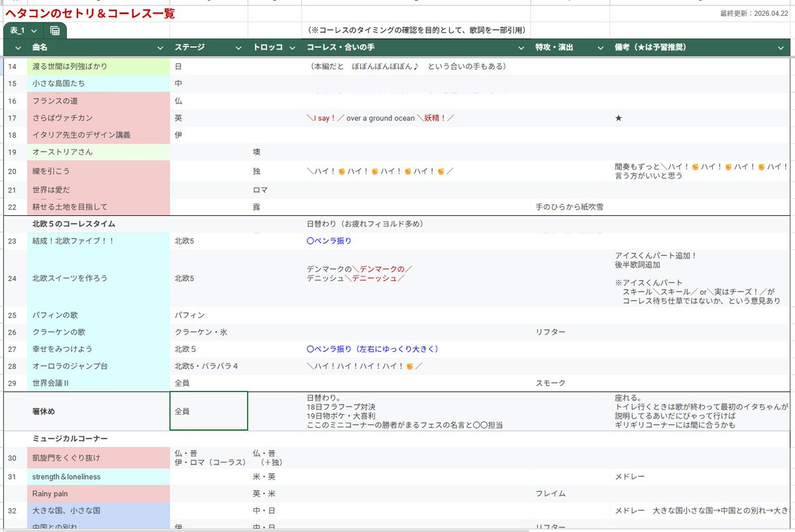Click the 日替わり（お疲れフィヨルド多め） cell
This screenshot has height=532, width=795.
(x=416, y=224)
